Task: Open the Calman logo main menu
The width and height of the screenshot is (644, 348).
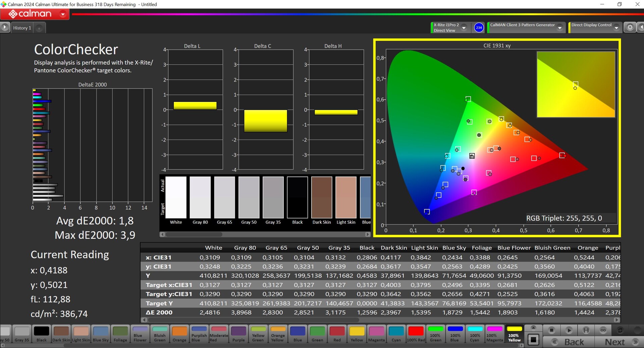Action: click(35, 14)
